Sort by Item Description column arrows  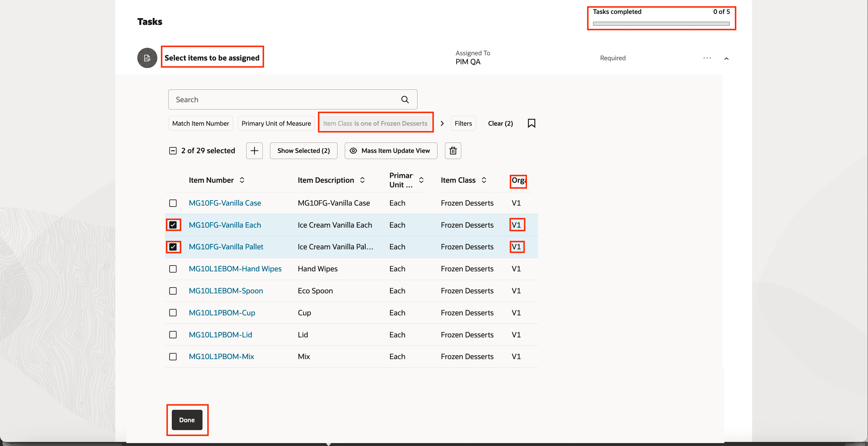[x=362, y=180]
